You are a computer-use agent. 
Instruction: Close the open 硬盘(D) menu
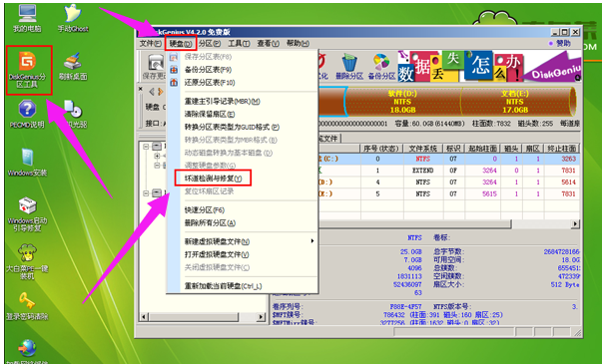181,43
